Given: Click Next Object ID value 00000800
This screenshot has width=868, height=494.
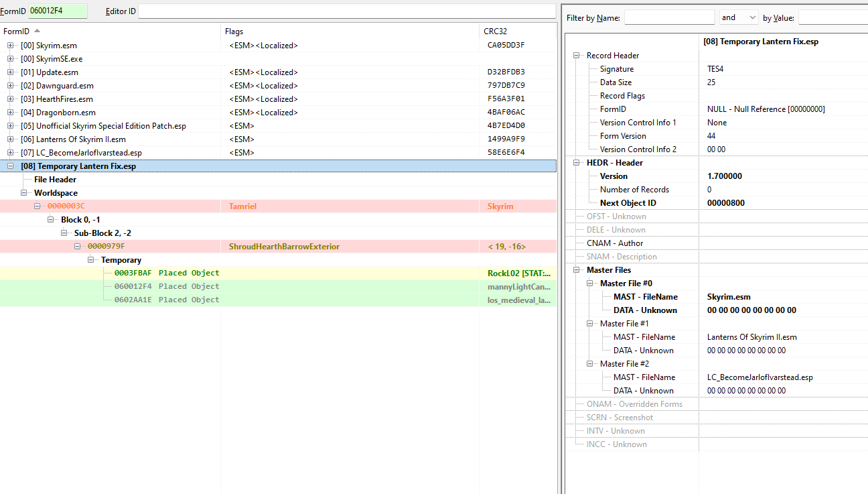Looking at the screenshot, I should pos(725,203).
